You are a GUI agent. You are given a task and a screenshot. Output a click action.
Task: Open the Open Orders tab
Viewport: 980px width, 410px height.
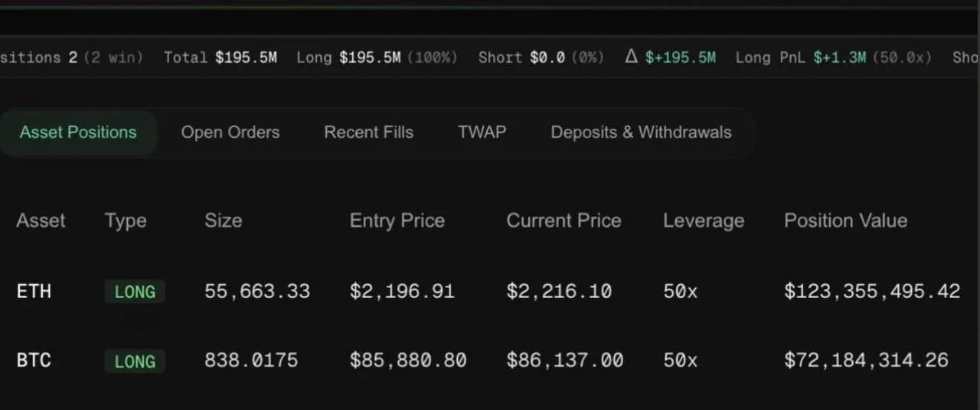pos(230,133)
